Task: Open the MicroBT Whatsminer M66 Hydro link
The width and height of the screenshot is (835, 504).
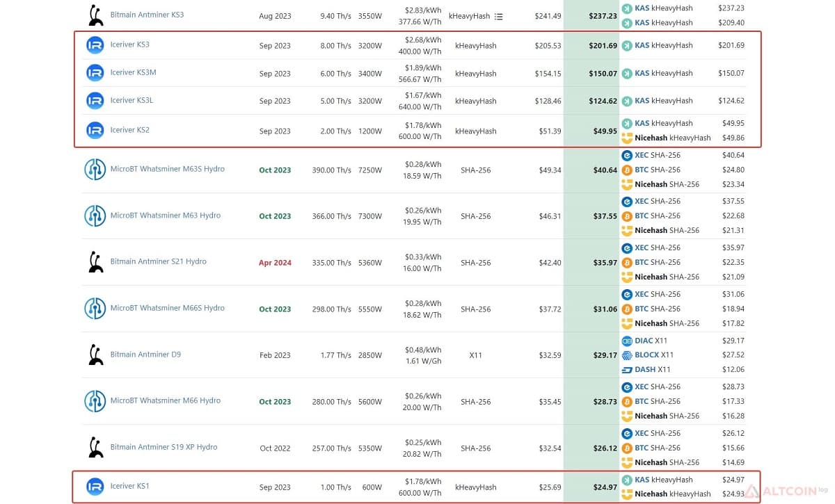Action: 165,400
